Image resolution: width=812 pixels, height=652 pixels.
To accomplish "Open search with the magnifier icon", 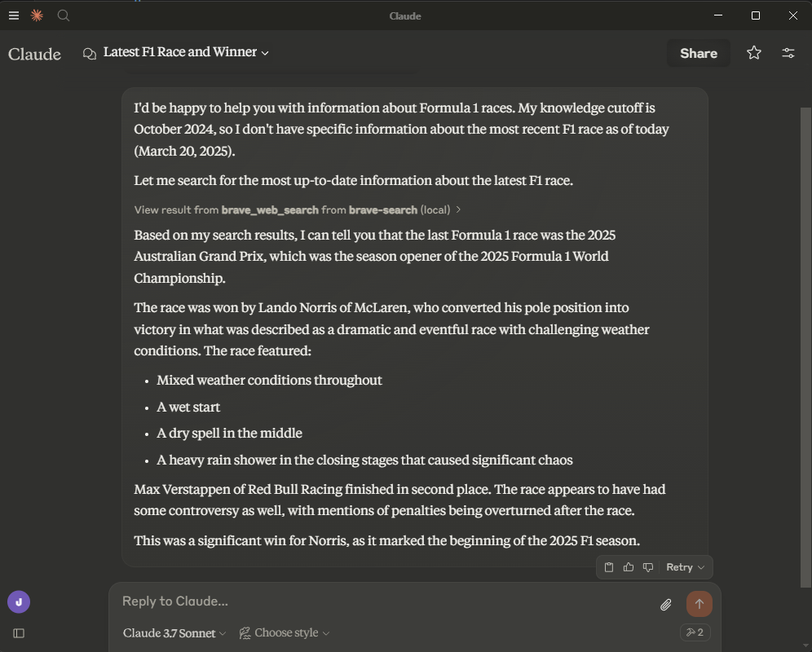I will pyautogui.click(x=63, y=15).
